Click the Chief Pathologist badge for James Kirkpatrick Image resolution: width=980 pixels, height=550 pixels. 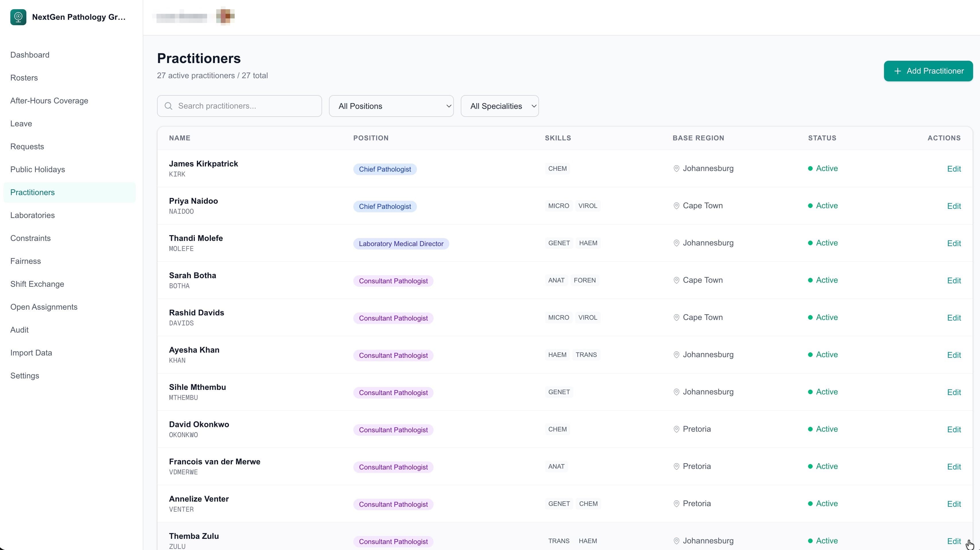click(x=385, y=169)
